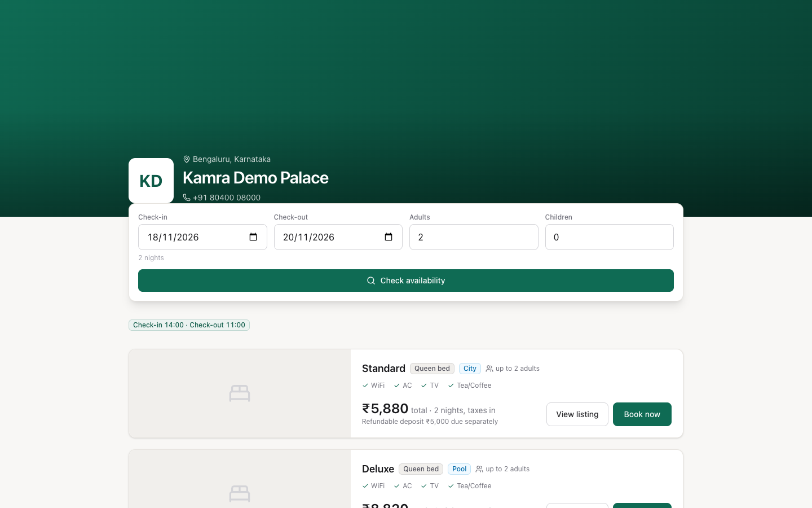The height and width of the screenshot is (508, 812).
Task: Click the KD hotel logo
Action: [x=151, y=181]
